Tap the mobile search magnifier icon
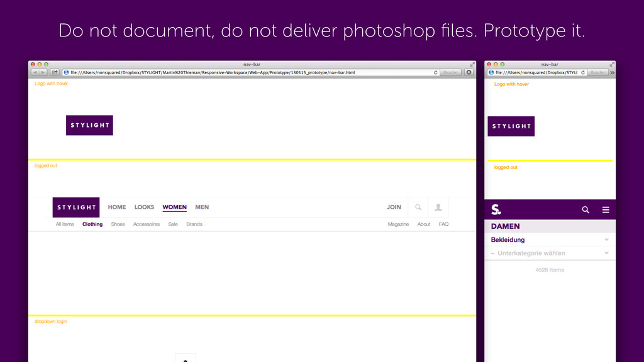The height and width of the screenshot is (362, 644). tap(586, 210)
